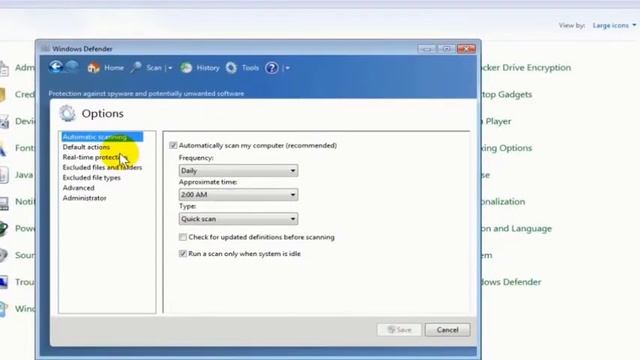The width and height of the screenshot is (640, 360).
Task: Select Default actions in options list
Action: pyautogui.click(x=86, y=147)
